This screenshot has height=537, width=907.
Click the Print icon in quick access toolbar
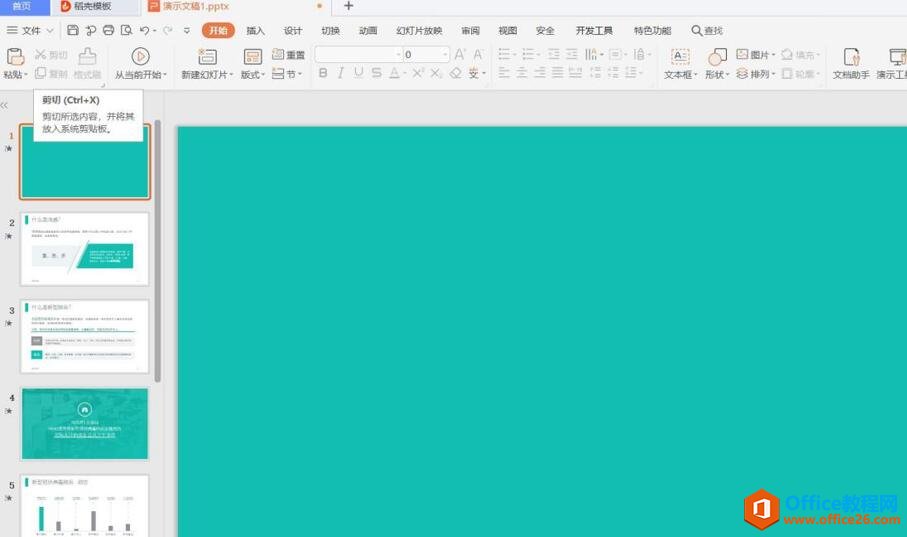(108, 31)
